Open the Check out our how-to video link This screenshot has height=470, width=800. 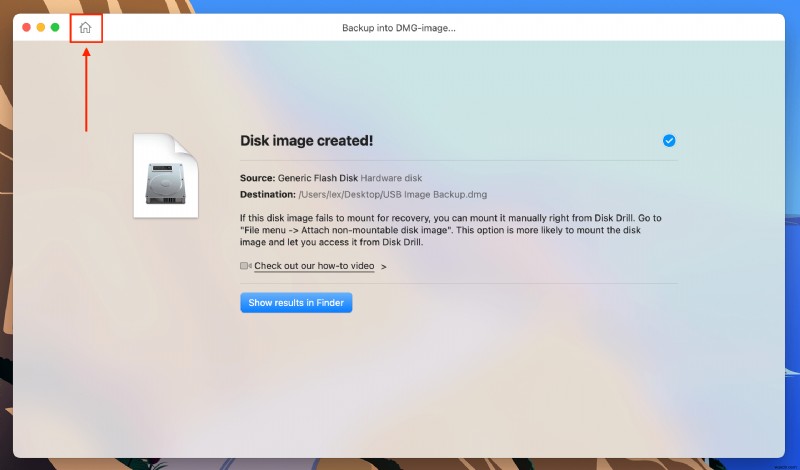(314, 266)
